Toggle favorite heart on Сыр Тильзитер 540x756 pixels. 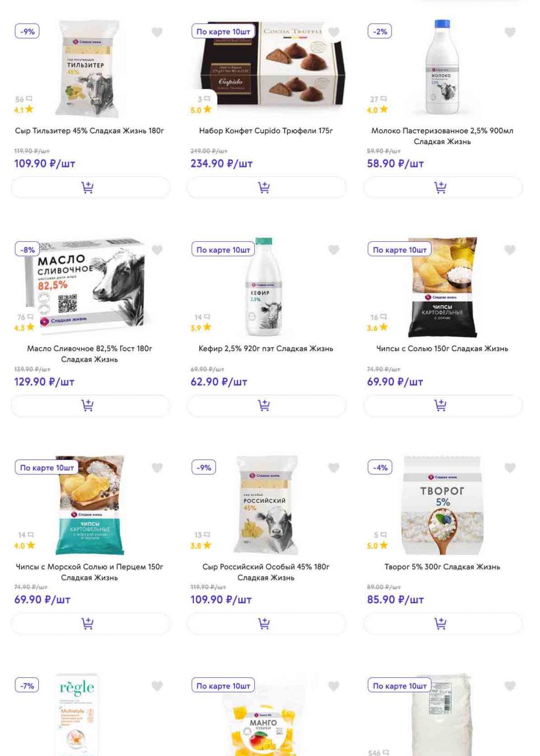coord(157,32)
